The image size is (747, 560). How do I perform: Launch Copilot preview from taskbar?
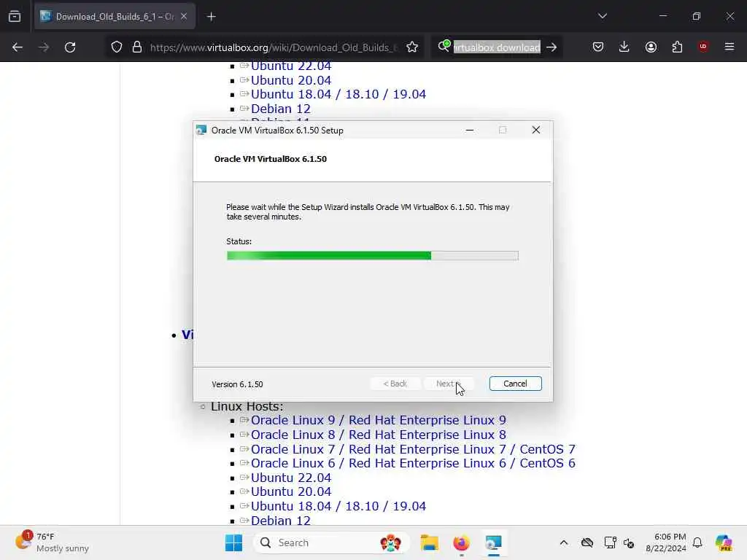[724, 542]
